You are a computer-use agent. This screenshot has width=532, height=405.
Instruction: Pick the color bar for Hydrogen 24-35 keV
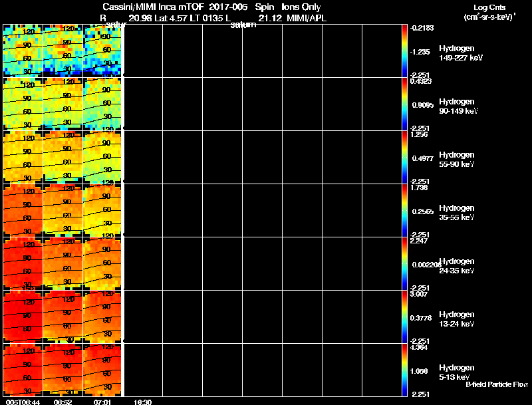click(x=404, y=263)
